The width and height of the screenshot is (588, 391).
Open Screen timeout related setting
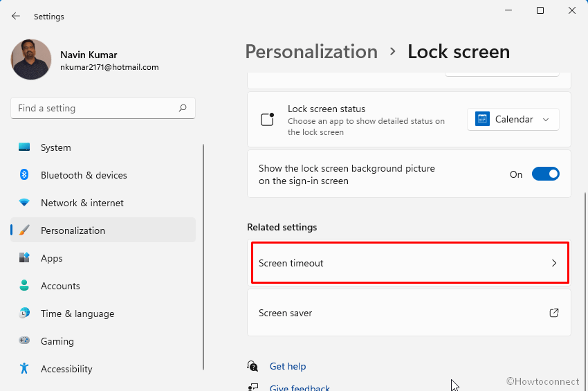click(x=409, y=263)
